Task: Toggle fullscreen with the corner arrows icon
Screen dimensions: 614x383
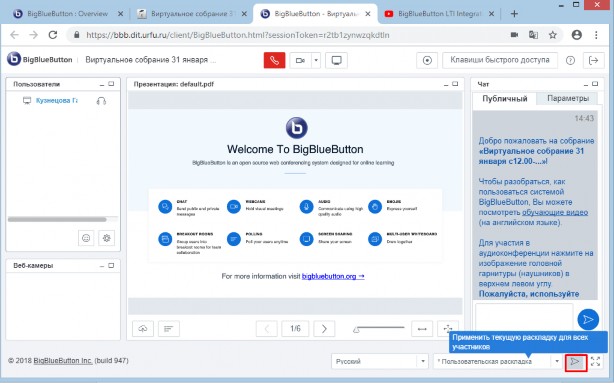Action: [596, 361]
